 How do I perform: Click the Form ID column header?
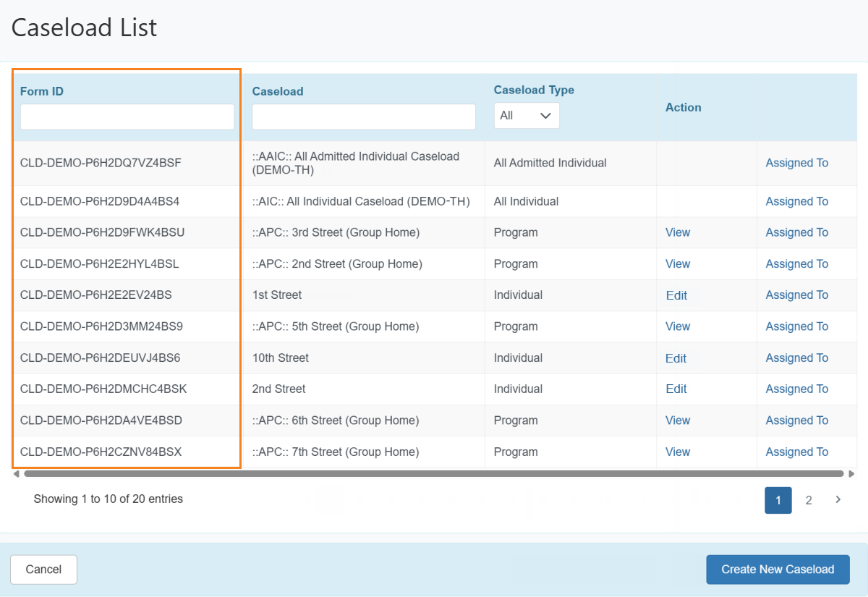tap(42, 91)
